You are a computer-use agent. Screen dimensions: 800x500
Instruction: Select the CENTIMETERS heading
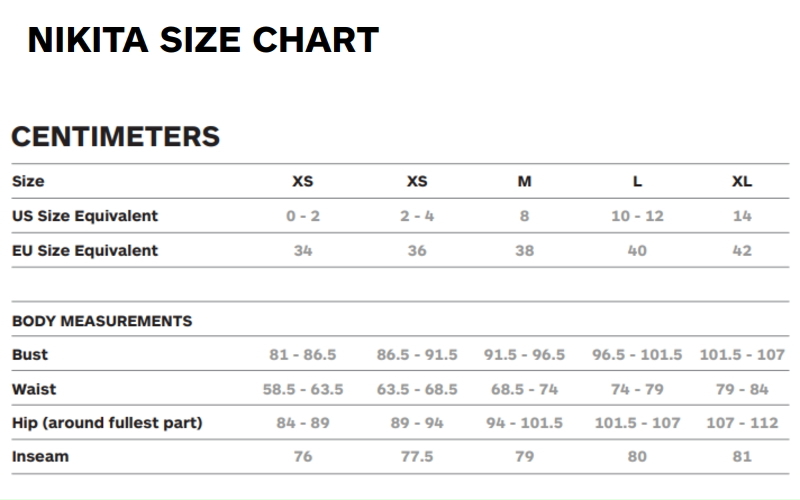(115, 137)
